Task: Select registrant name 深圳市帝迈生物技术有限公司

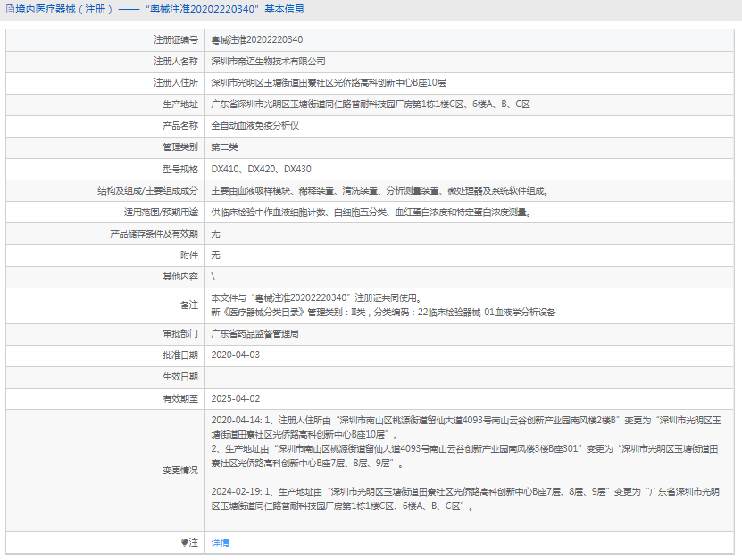Action: [x=268, y=62]
